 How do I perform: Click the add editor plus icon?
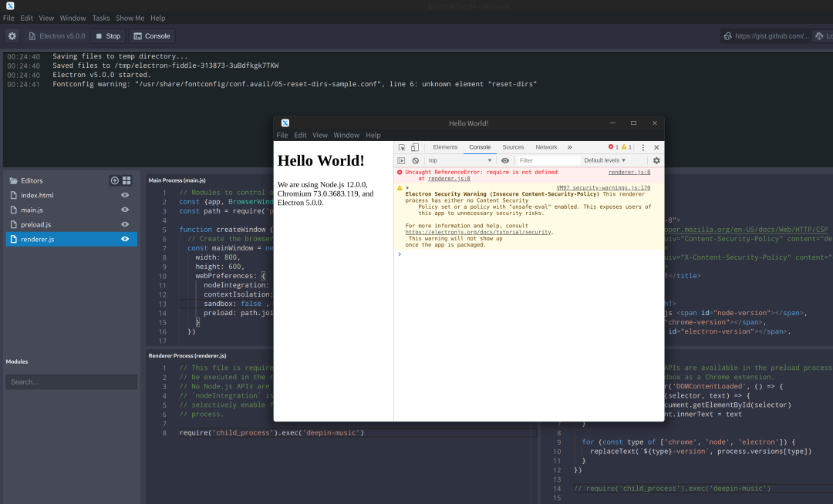(x=115, y=180)
